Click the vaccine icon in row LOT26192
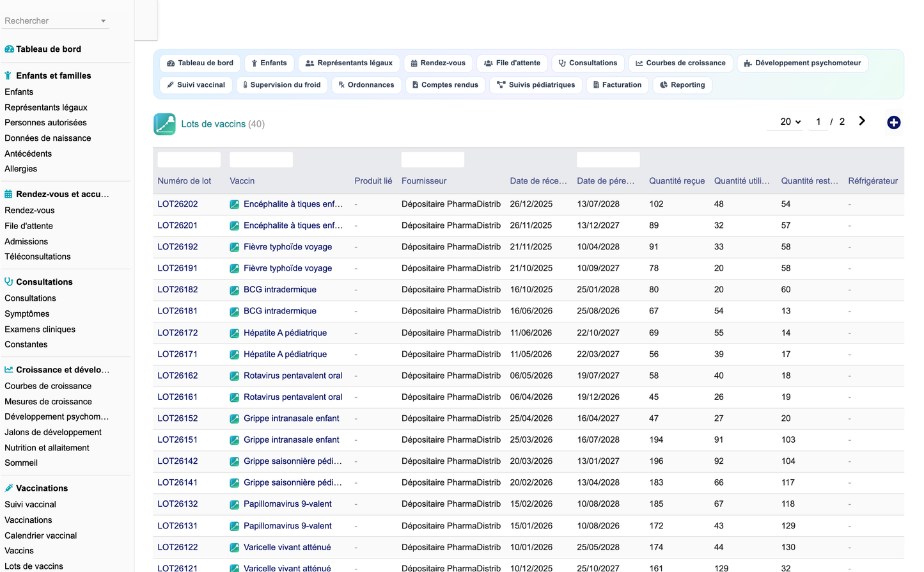924x572 pixels. [x=235, y=248]
